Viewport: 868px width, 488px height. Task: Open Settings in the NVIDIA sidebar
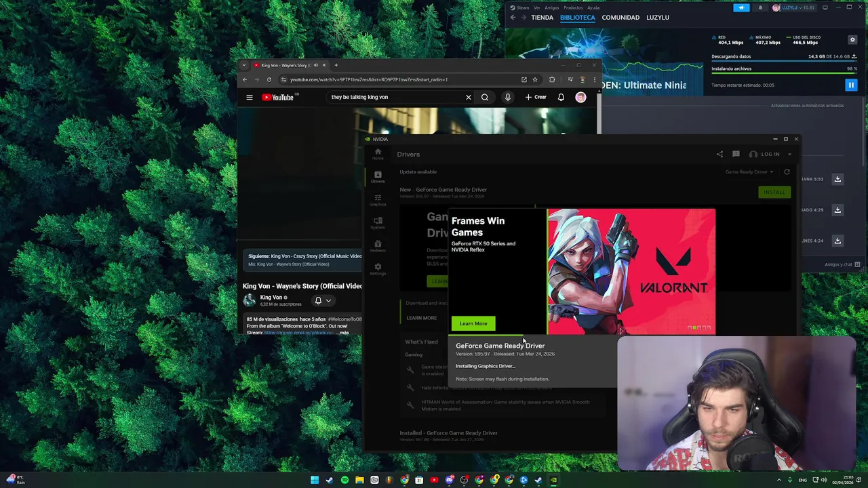(x=378, y=269)
